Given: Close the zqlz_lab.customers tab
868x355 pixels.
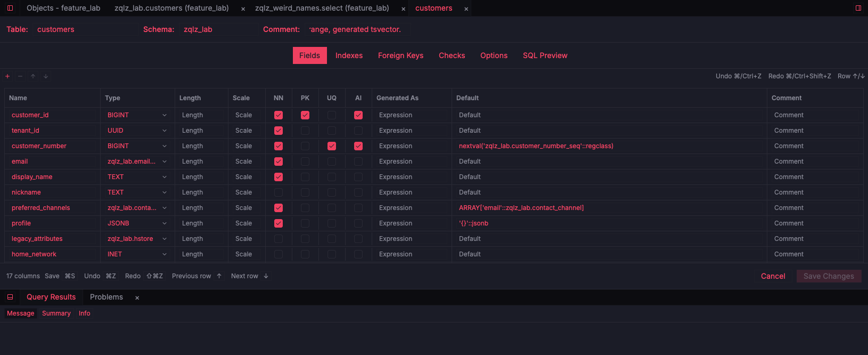Looking at the screenshot, I should click(243, 9).
